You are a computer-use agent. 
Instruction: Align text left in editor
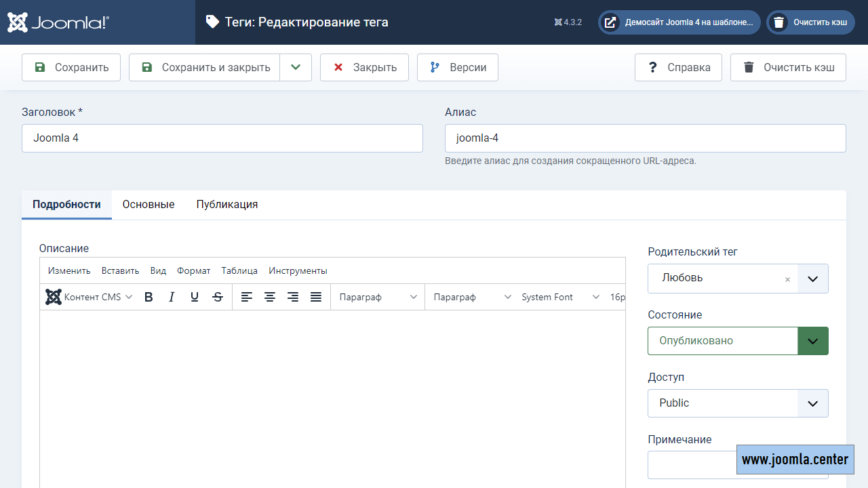coord(247,297)
